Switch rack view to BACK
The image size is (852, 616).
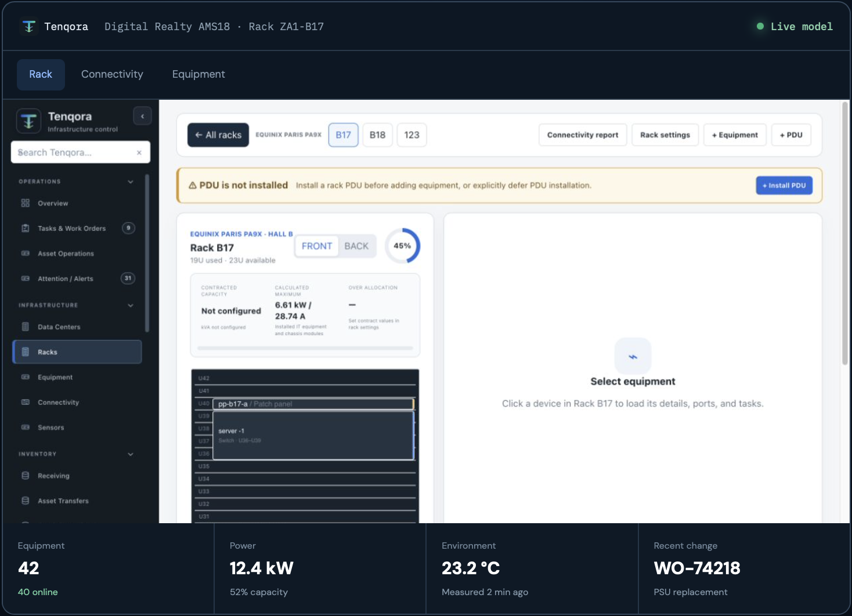[356, 246]
